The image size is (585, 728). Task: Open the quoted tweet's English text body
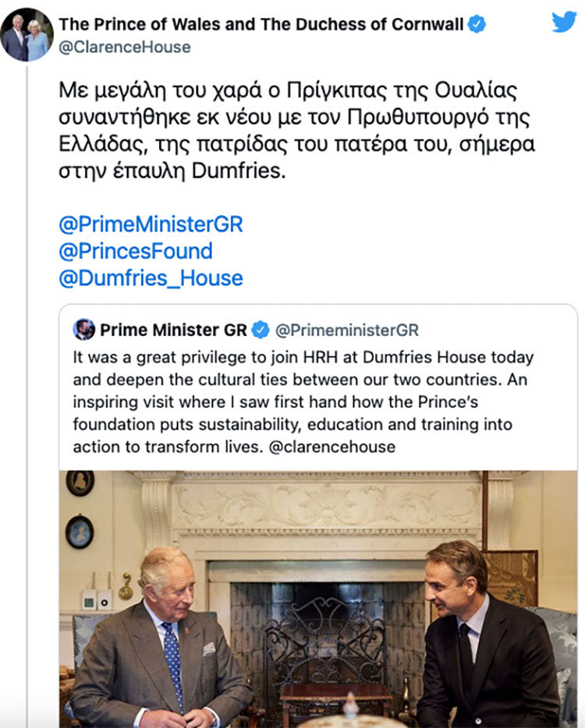click(304, 402)
